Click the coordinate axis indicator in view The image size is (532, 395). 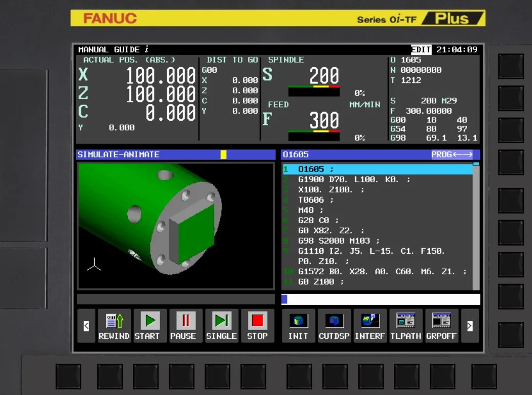pos(94,265)
